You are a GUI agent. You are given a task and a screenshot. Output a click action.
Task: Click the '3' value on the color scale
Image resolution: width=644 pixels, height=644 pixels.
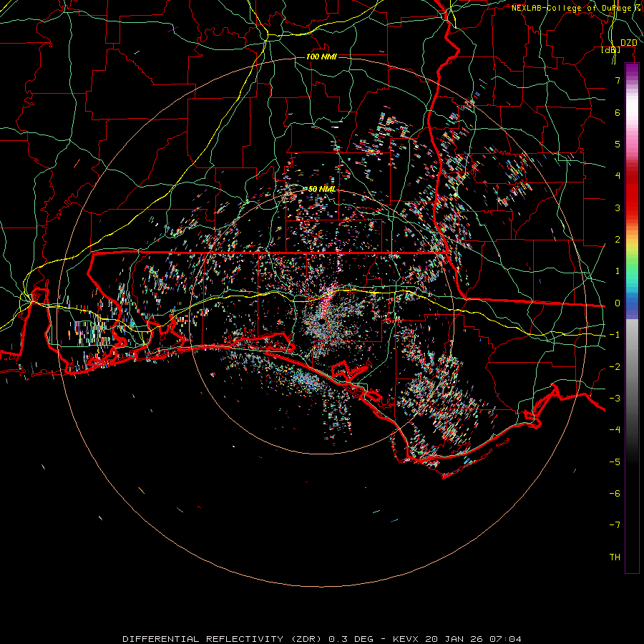(618, 208)
